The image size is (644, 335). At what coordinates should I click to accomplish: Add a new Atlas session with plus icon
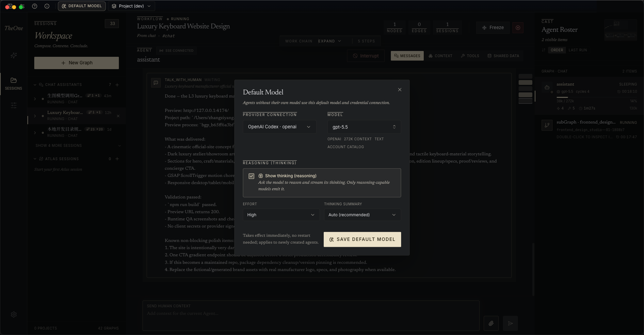click(117, 159)
